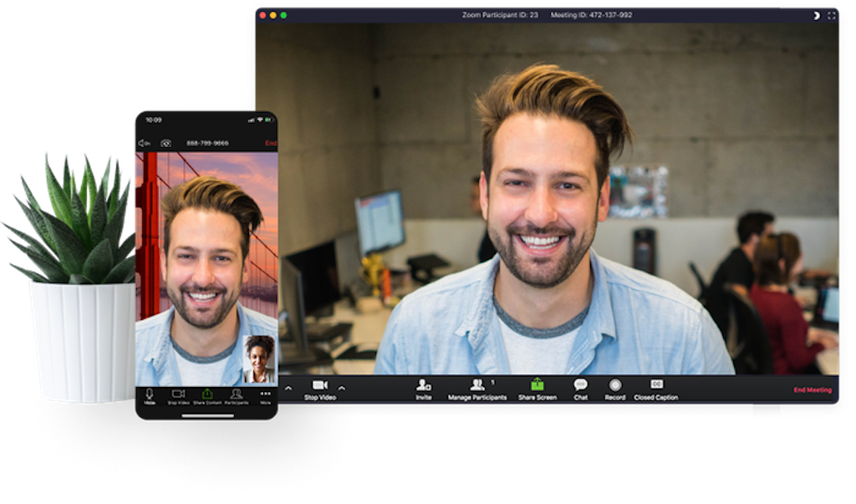This screenshot has width=856, height=504.
Task: Tap Share Content on the phone
Action: click(x=207, y=395)
